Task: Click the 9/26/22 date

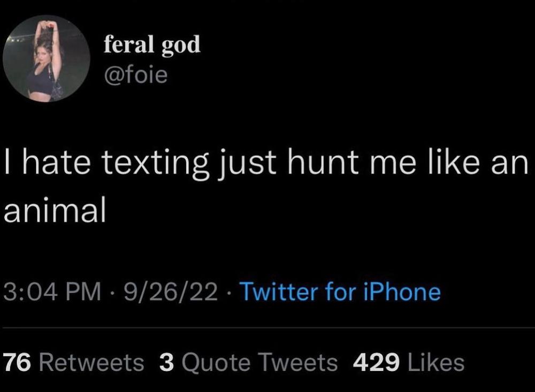Action: point(170,292)
